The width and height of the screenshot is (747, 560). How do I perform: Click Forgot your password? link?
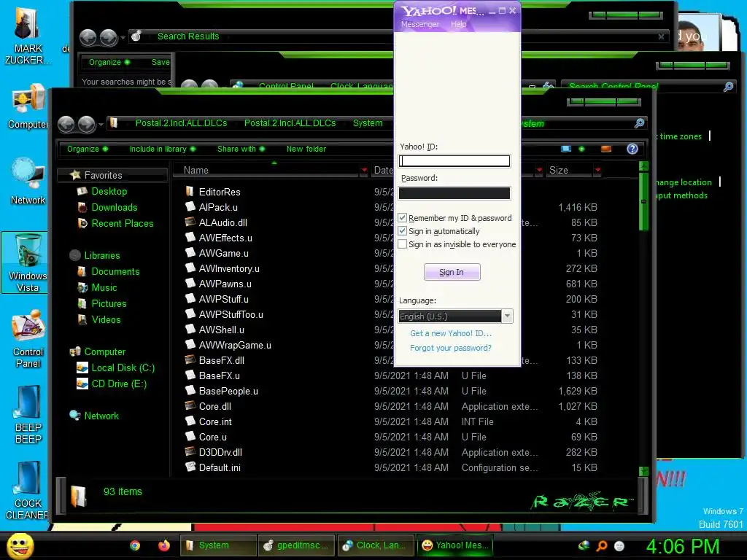click(x=451, y=348)
